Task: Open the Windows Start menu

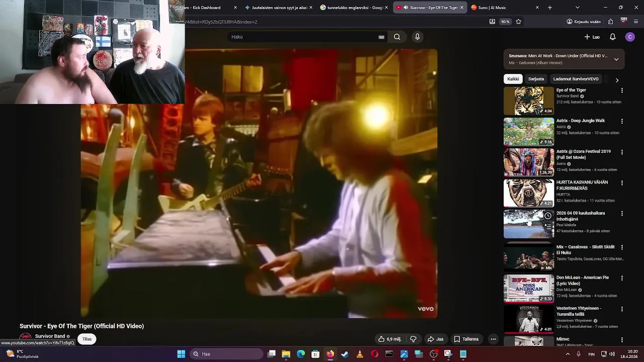Action: (181, 354)
